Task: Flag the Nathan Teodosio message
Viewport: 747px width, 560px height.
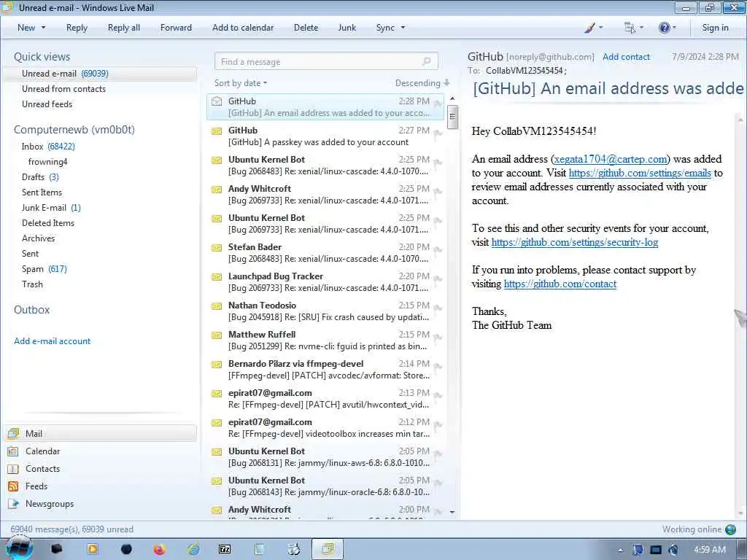Action: [438, 310]
